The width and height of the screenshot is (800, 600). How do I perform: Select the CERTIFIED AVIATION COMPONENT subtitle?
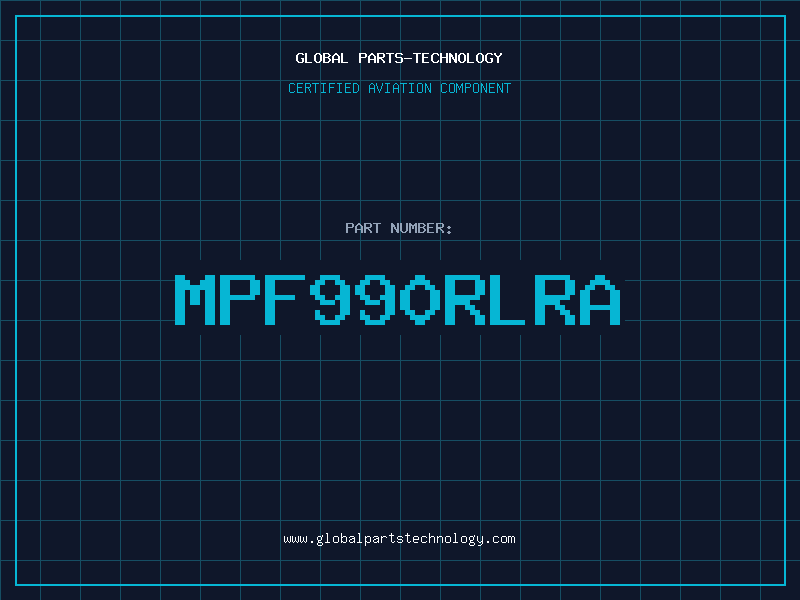point(399,88)
